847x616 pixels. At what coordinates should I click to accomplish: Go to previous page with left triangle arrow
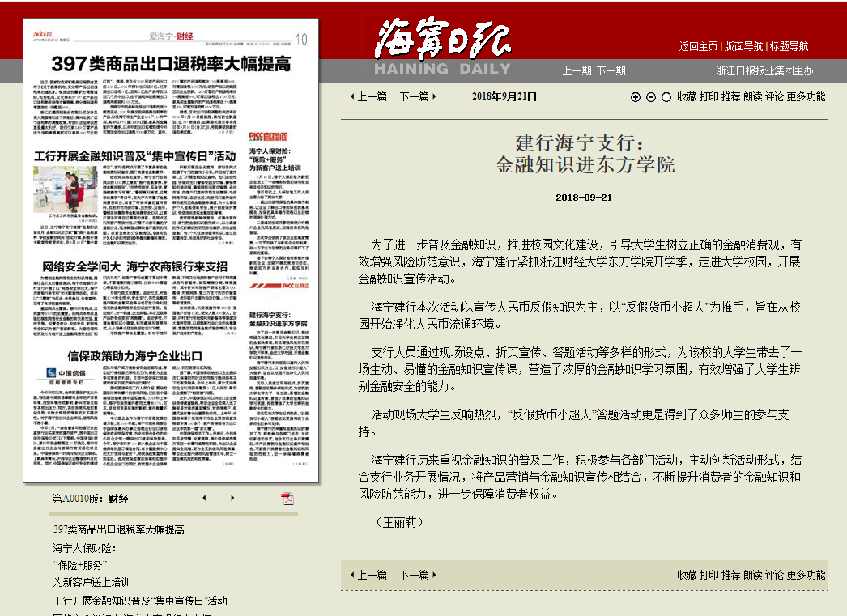(204, 498)
